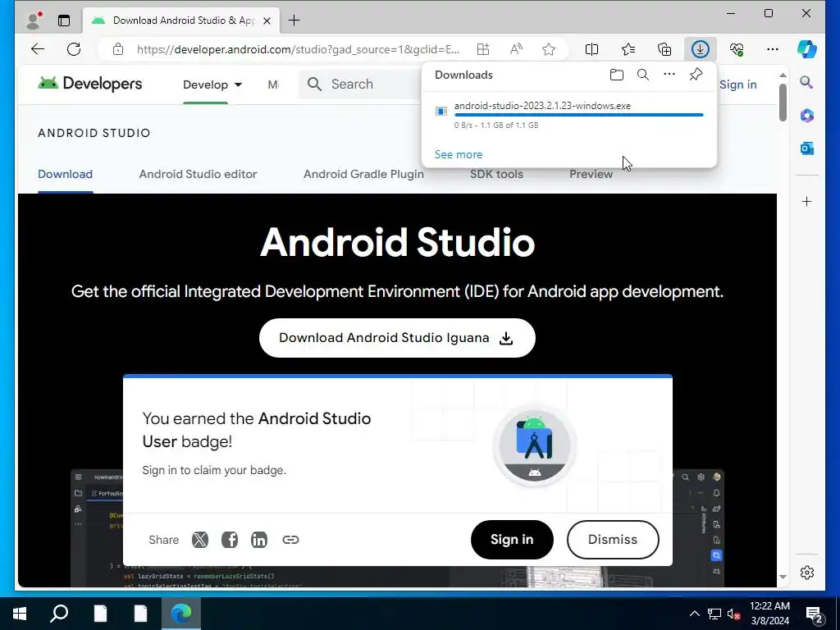Screen dimensions: 840x630
Task: View site information lock icon
Action: pyautogui.click(x=118, y=49)
